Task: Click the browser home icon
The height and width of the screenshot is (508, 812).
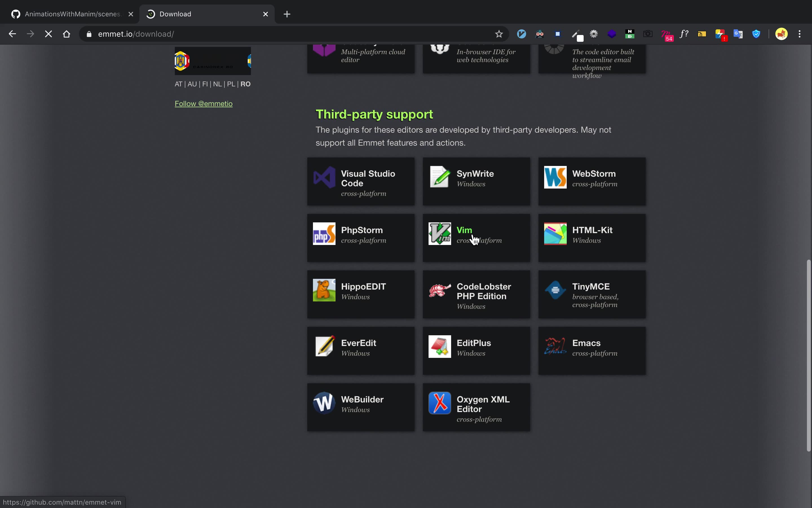Action: click(67, 34)
